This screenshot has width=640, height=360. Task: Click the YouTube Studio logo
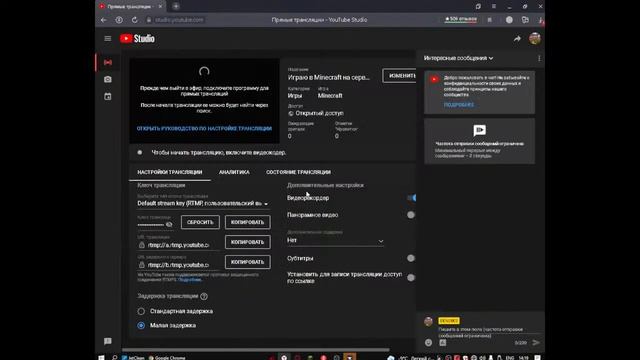point(137,38)
